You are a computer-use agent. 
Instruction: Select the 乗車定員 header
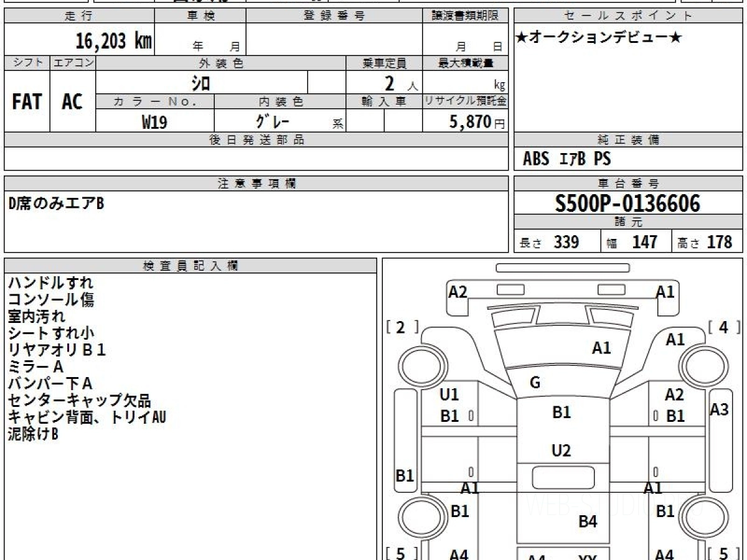click(384, 63)
